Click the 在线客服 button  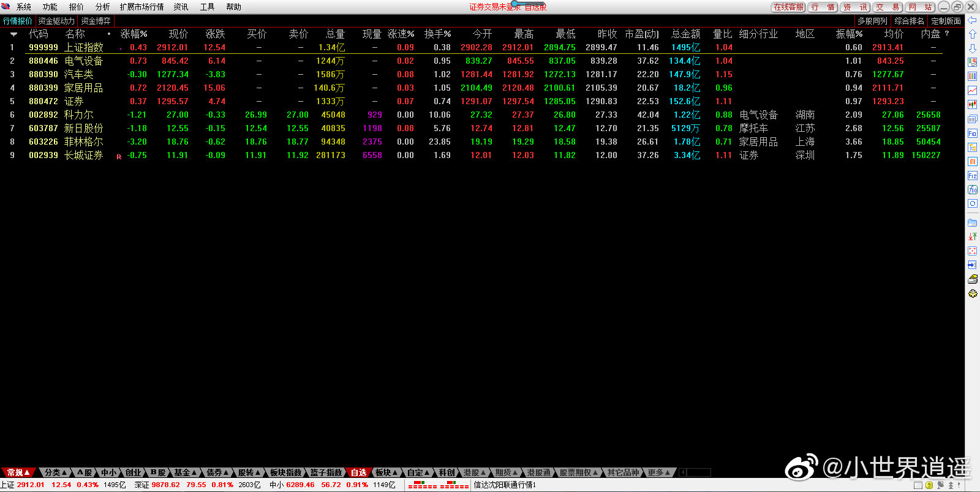788,7
